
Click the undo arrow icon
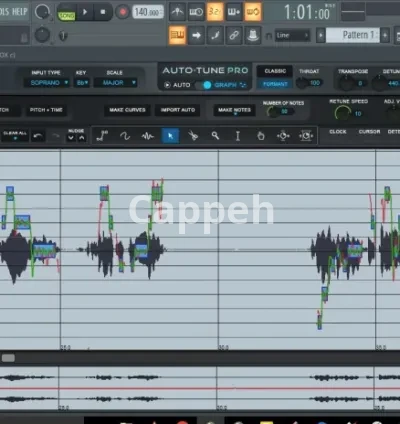(38, 136)
